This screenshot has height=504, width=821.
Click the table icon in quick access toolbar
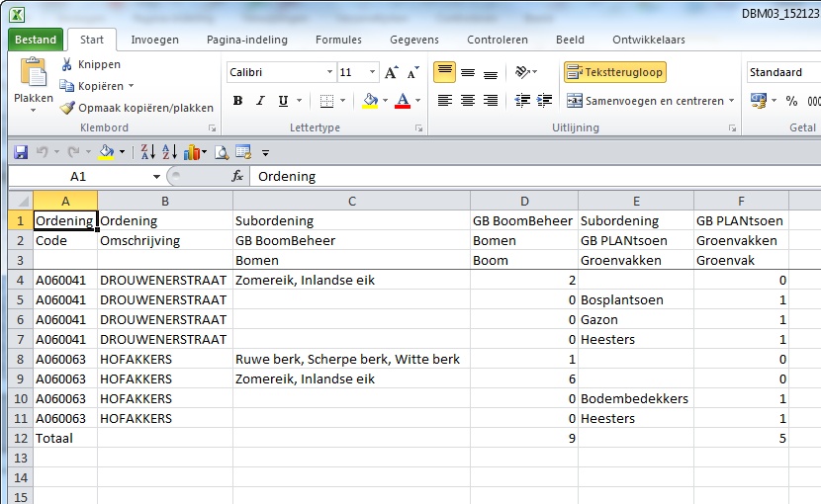pos(243,152)
